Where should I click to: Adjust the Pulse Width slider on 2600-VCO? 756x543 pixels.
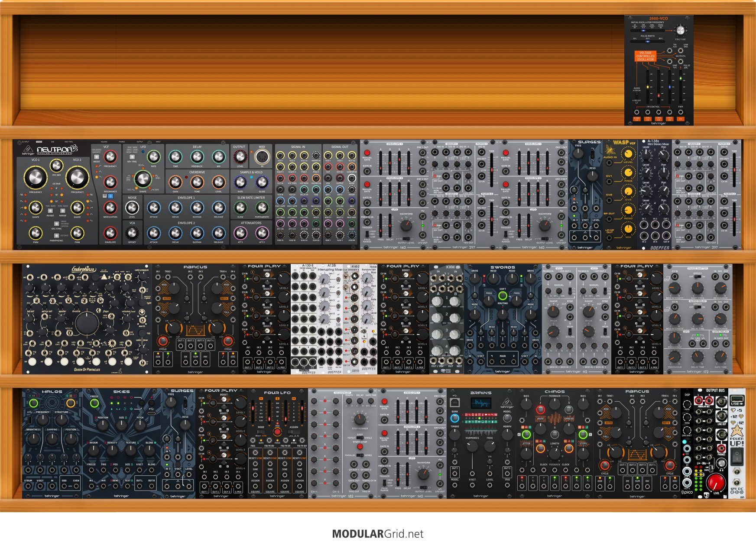pos(648,42)
